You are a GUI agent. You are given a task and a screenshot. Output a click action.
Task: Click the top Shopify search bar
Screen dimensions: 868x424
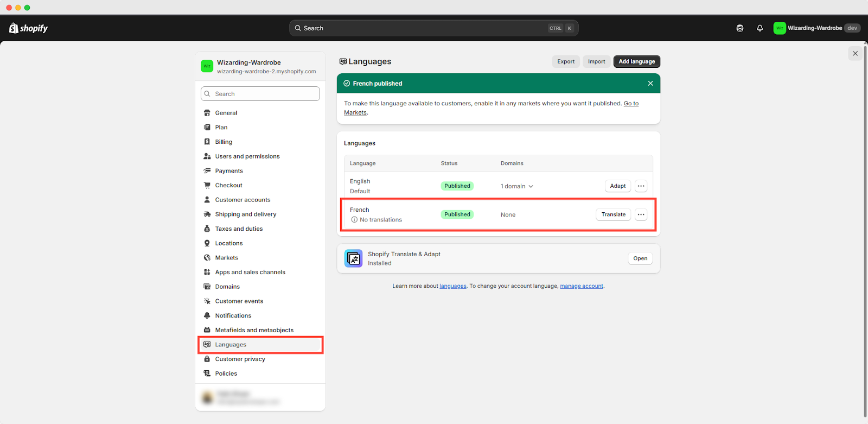click(x=434, y=28)
